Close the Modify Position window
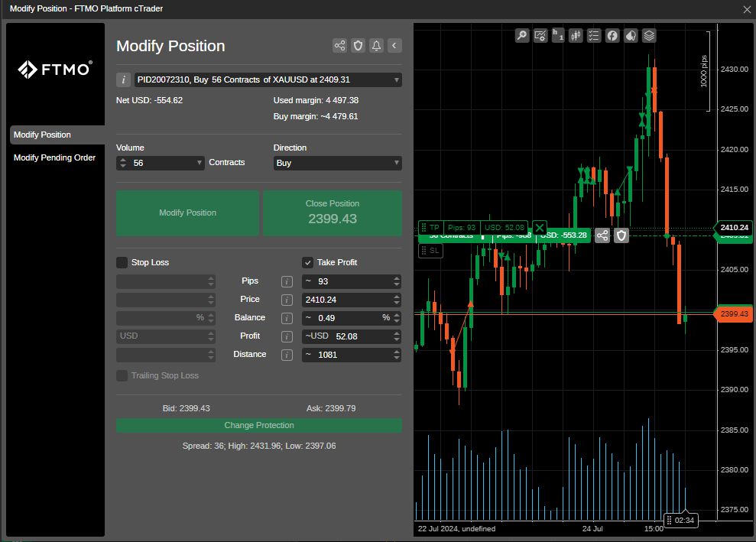Screen dimensions: 756x542 pyautogui.click(x=747, y=9)
